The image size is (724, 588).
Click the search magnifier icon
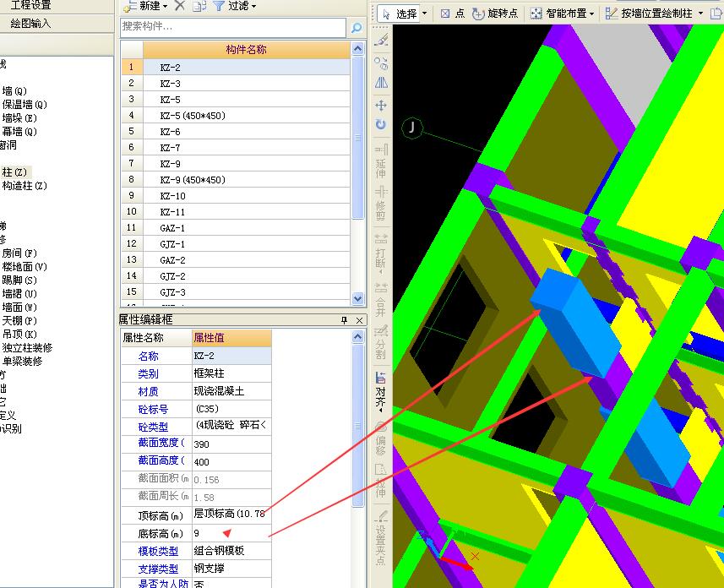coord(357,28)
